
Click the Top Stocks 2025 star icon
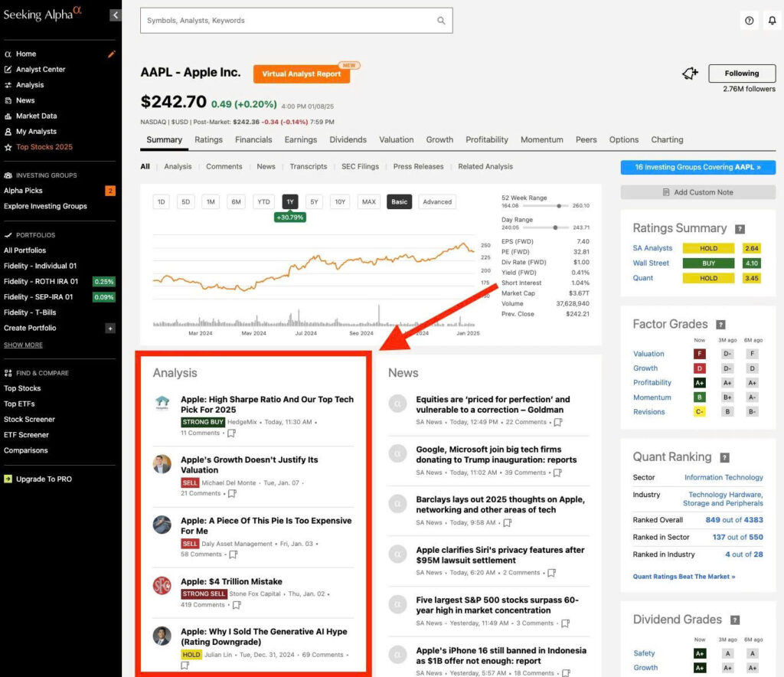pos(8,147)
